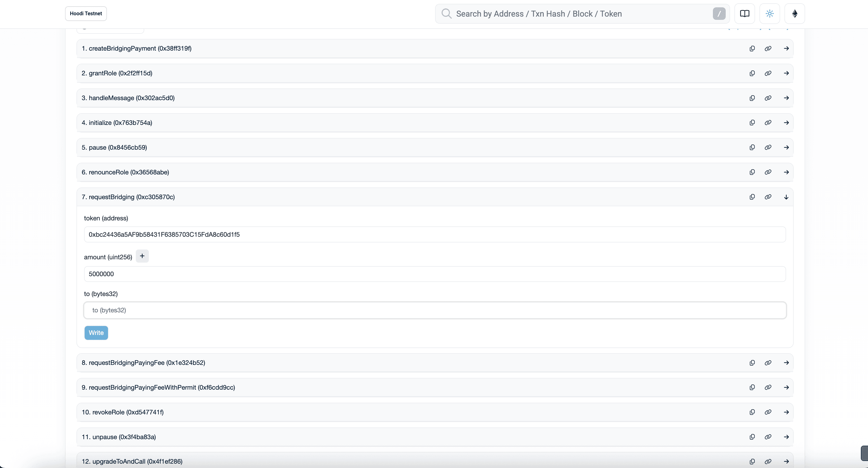Click the Ethereum logo icon
Viewport: 868px width, 468px height.
click(x=795, y=14)
